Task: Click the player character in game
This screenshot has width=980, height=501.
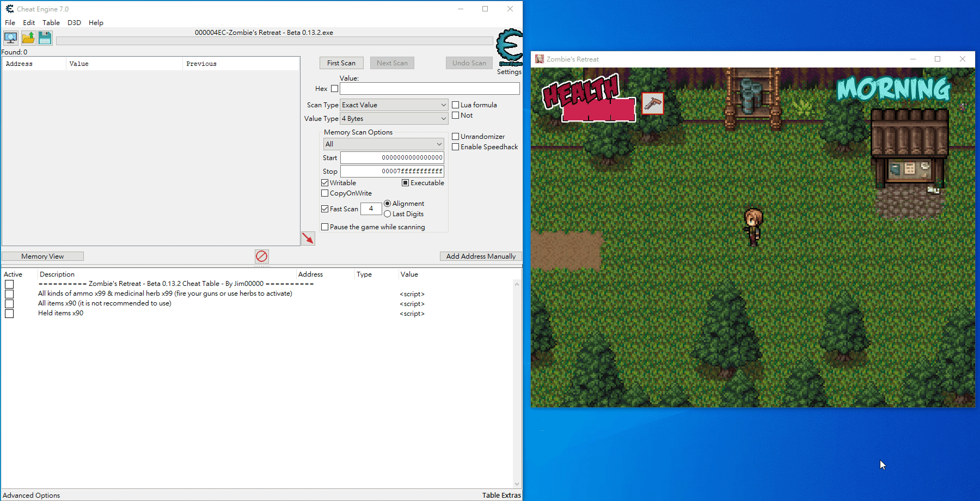Action: (x=754, y=226)
